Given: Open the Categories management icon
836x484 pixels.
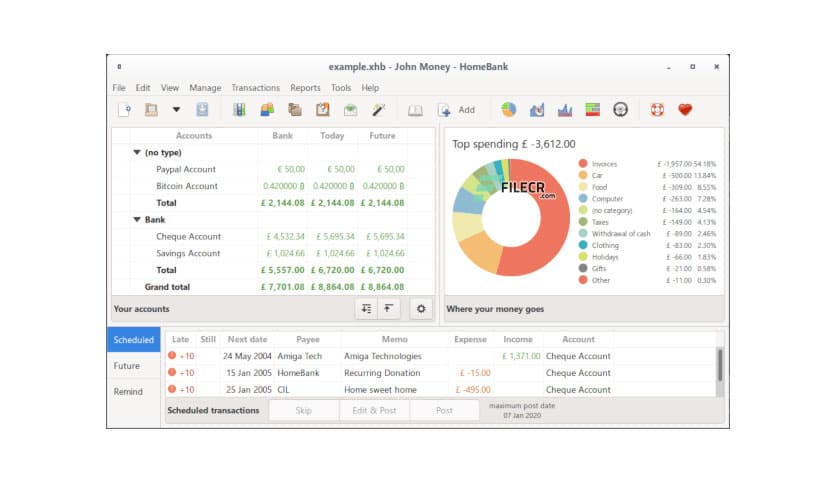Looking at the screenshot, I should [295, 110].
